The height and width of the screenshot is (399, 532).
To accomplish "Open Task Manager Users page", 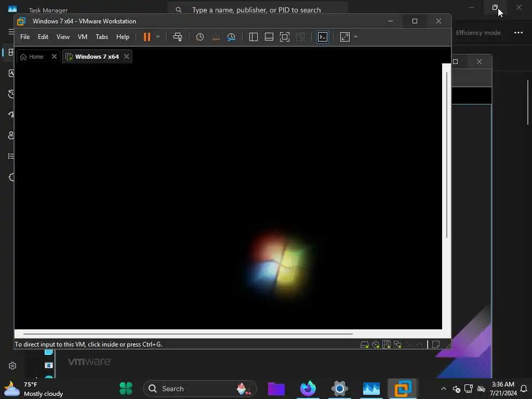I will [11, 136].
